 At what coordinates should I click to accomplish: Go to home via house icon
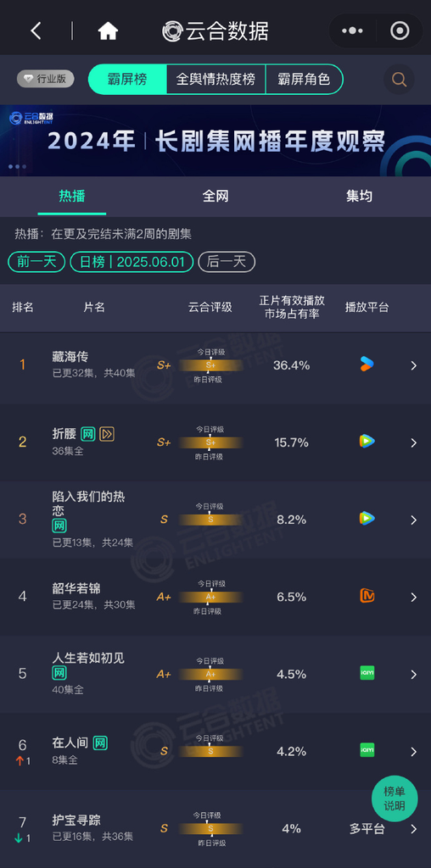pyautogui.click(x=108, y=31)
